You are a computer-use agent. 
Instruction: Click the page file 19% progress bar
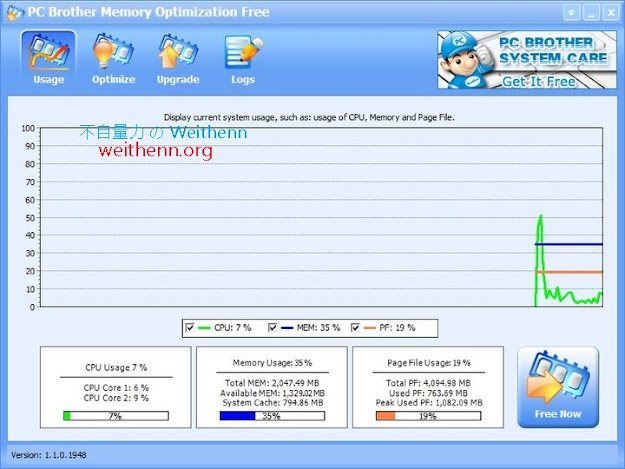tap(428, 416)
